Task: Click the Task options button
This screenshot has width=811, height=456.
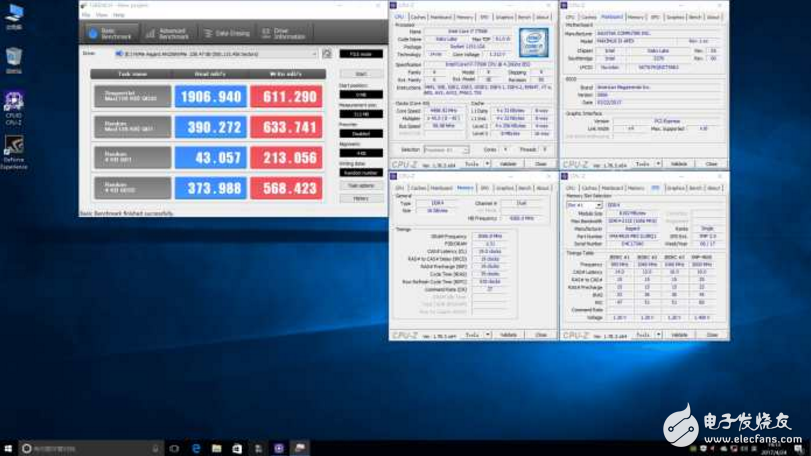Action: (360, 186)
